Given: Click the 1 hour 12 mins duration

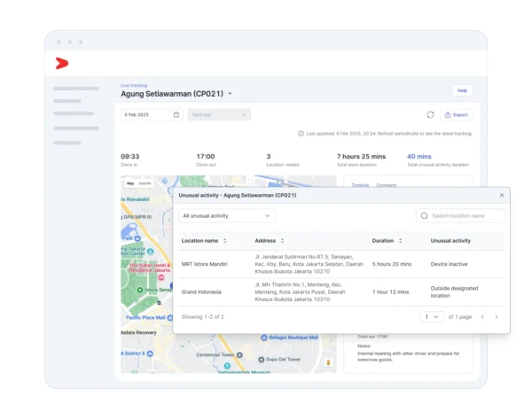Looking at the screenshot, I should 390,291.
